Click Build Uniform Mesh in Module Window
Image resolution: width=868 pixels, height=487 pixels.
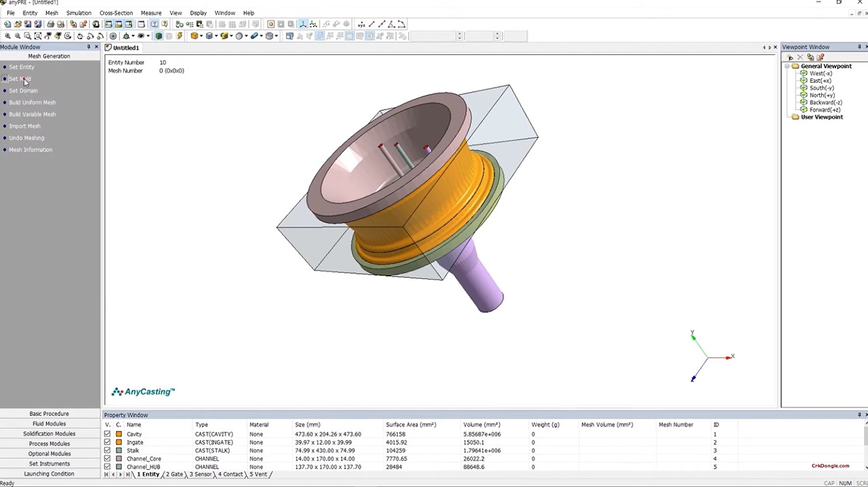34,102
